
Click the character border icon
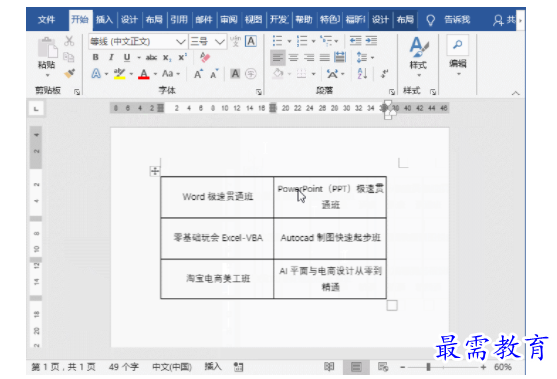click(251, 41)
